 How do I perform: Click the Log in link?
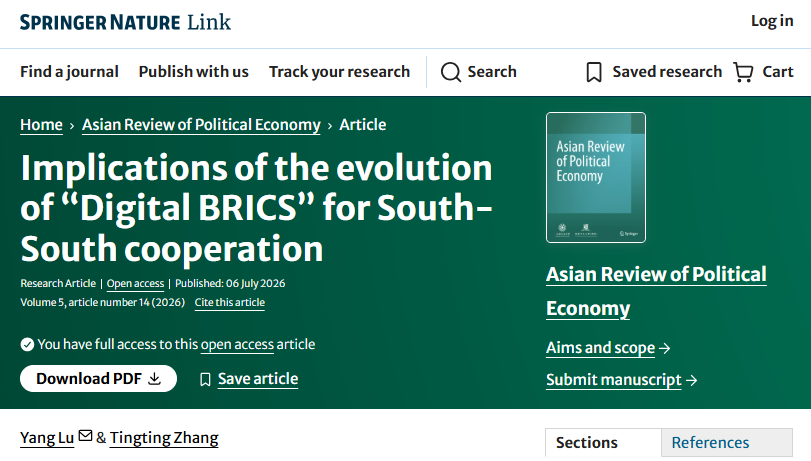coord(772,21)
